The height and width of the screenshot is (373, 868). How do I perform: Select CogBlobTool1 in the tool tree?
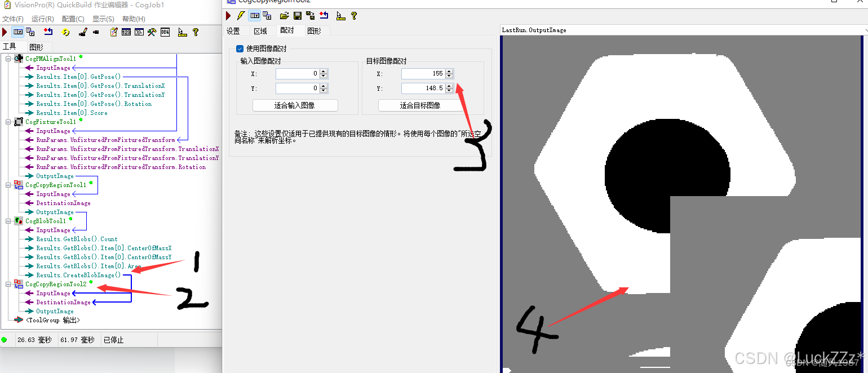(46, 221)
